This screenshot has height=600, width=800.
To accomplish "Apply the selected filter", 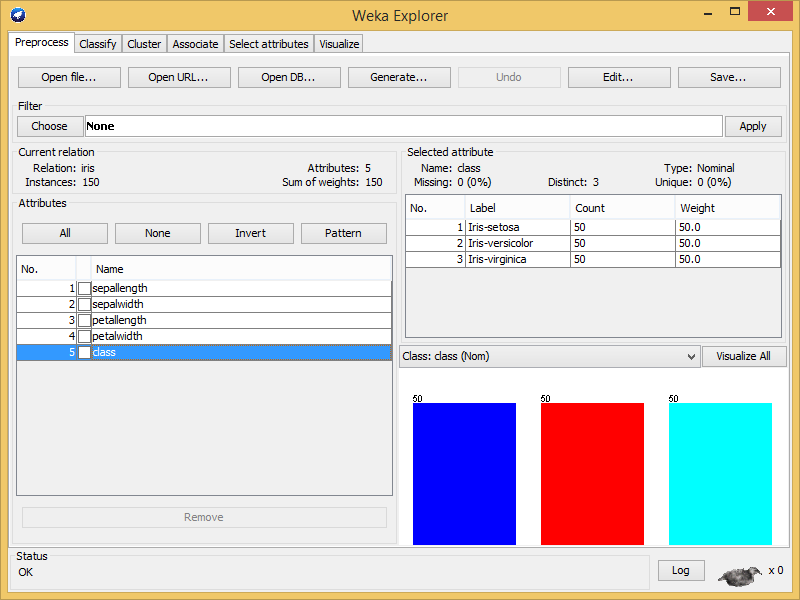I will coord(753,126).
